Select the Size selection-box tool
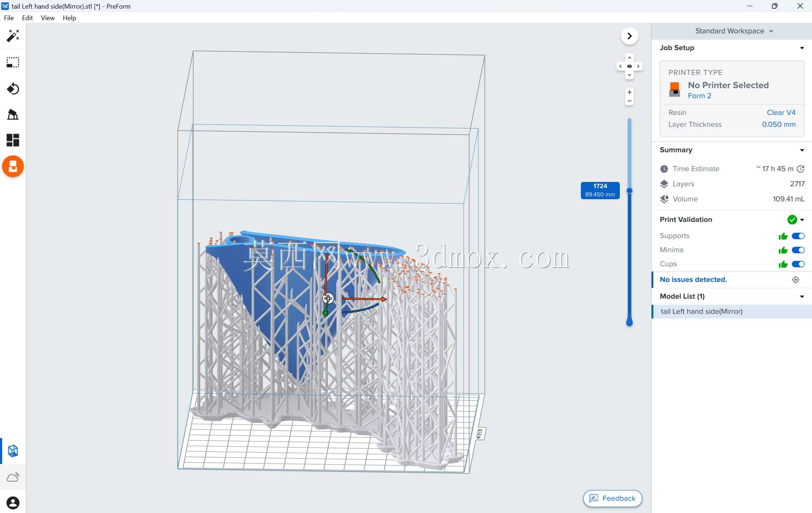812x513 pixels. click(13, 62)
